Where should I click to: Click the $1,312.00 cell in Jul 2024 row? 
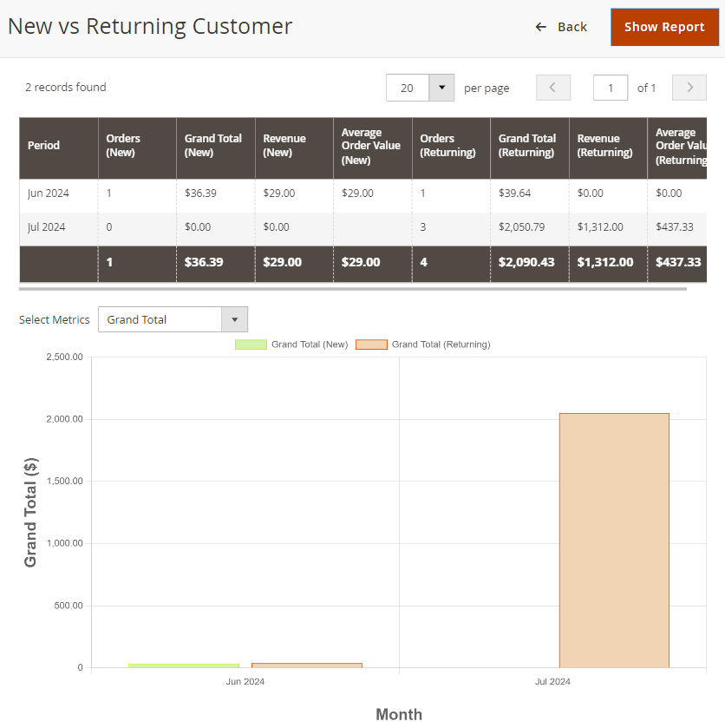tap(608, 229)
